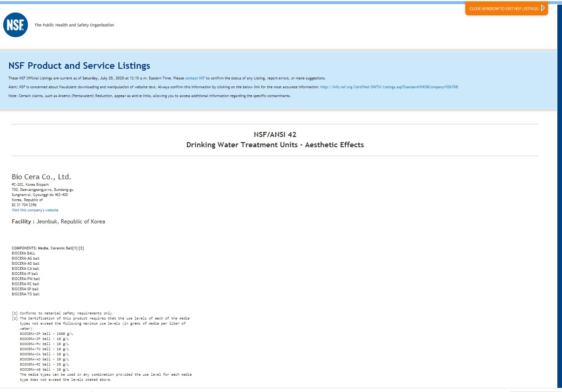
Task: Click the NSF Product and Service Listings heading
Action: click(79, 65)
